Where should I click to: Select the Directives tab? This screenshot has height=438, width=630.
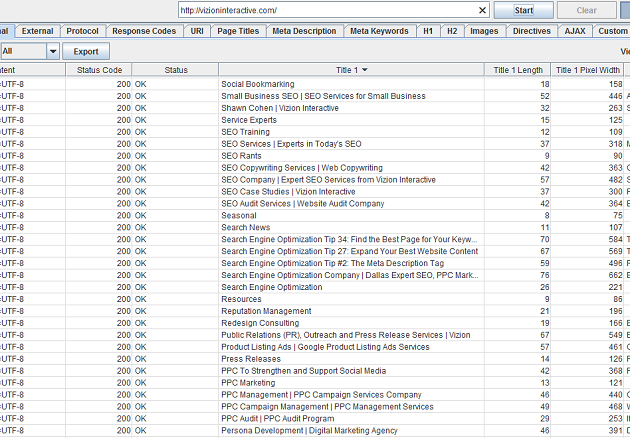point(531,31)
